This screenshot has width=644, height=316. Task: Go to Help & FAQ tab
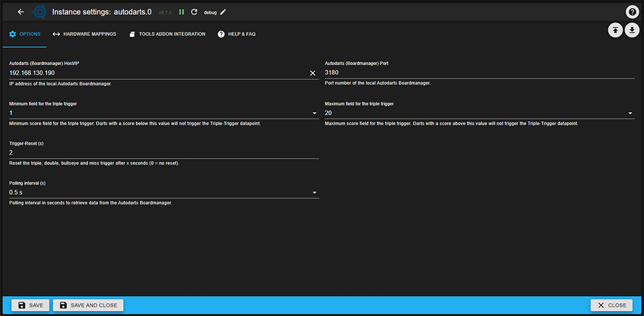tap(236, 34)
